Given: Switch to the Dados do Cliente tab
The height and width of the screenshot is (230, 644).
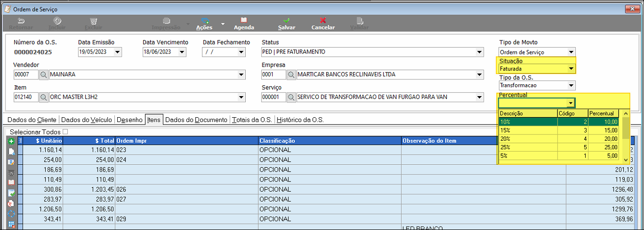Looking at the screenshot, I should coord(31,119).
